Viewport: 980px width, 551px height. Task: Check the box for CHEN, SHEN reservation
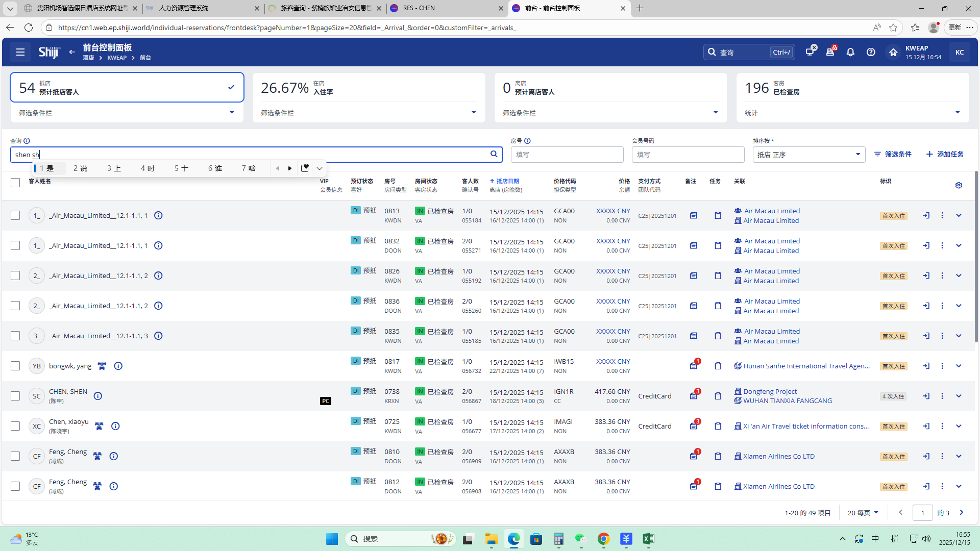pos(15,396)
